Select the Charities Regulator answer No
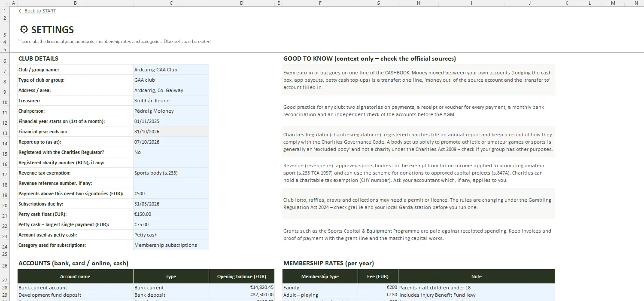 pyautogui.click(x=171, y=152)
